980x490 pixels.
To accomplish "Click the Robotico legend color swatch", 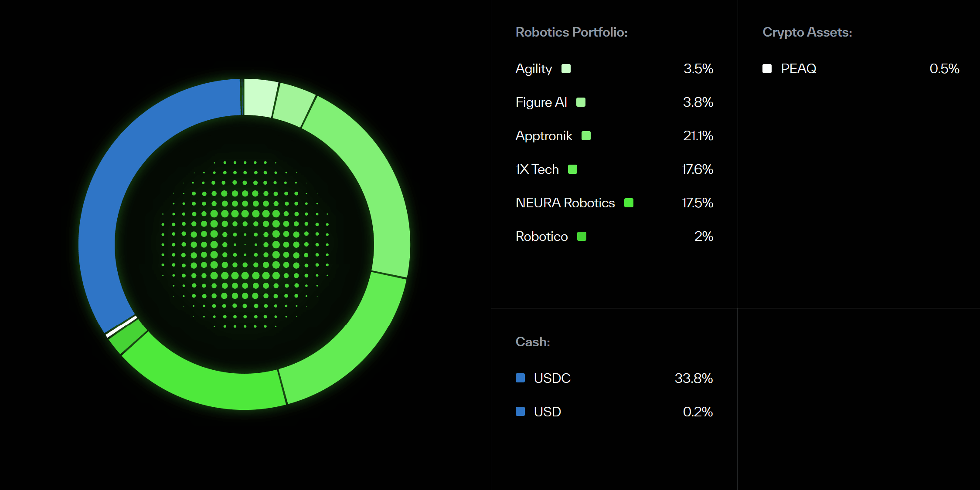I will click(x=582, y=237).
